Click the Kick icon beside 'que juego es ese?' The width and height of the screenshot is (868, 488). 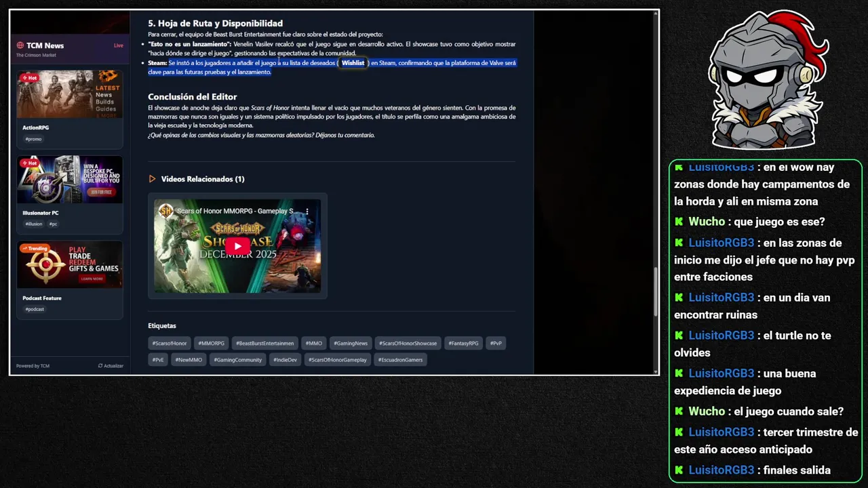pyautogui.click(x=679, y=222)
